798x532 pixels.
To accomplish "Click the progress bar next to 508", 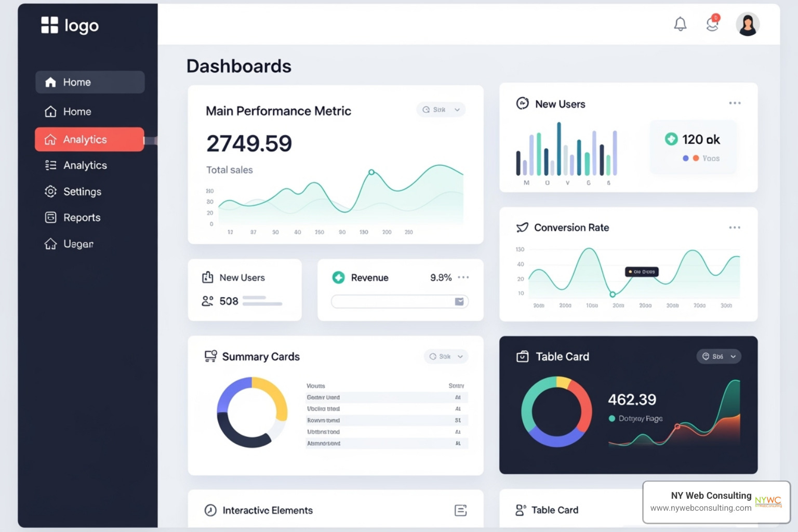I will 262,301.
